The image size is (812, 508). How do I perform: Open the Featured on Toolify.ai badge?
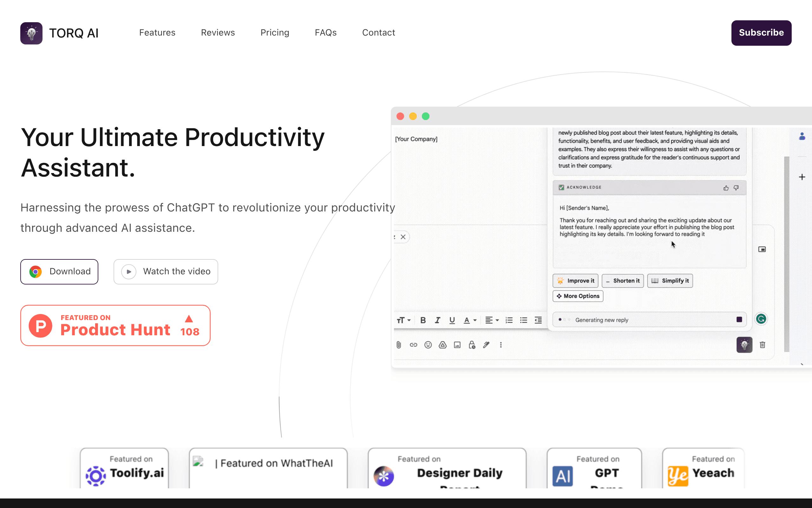pyautogui.click(x=124, y=468)
